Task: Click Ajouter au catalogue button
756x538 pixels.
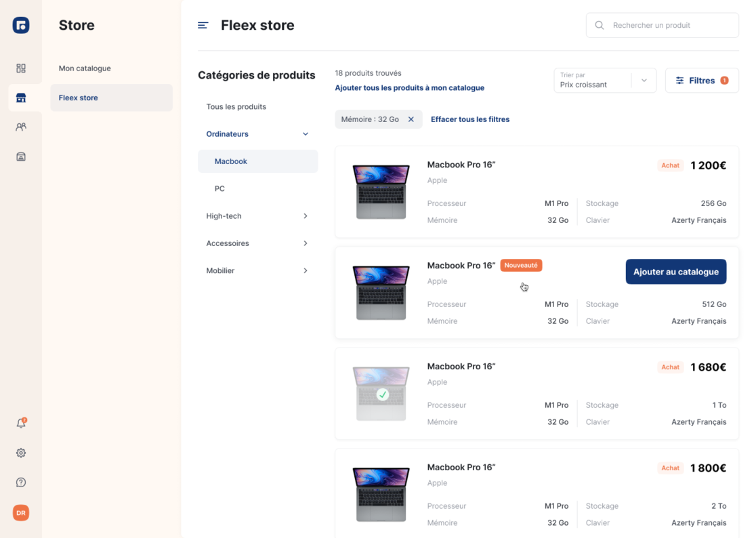Action: [x=675, y=272]
